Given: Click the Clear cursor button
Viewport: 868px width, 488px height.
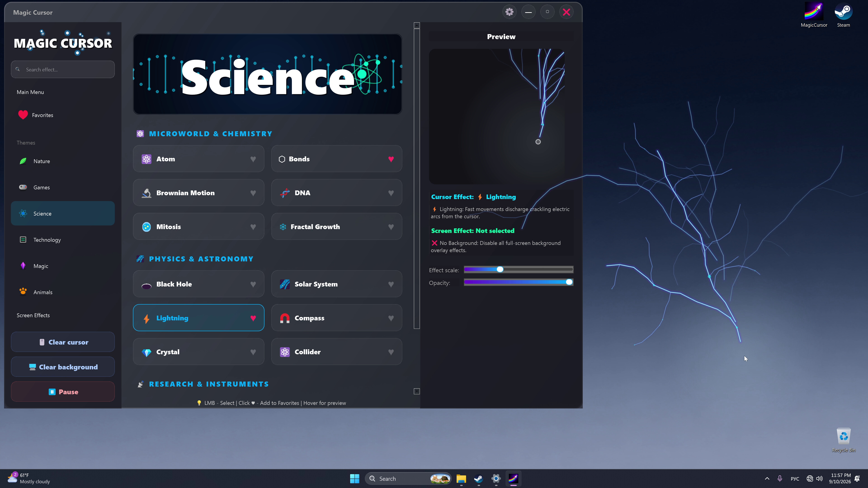Looking at the screenshot, I should (x=63, y=342).
